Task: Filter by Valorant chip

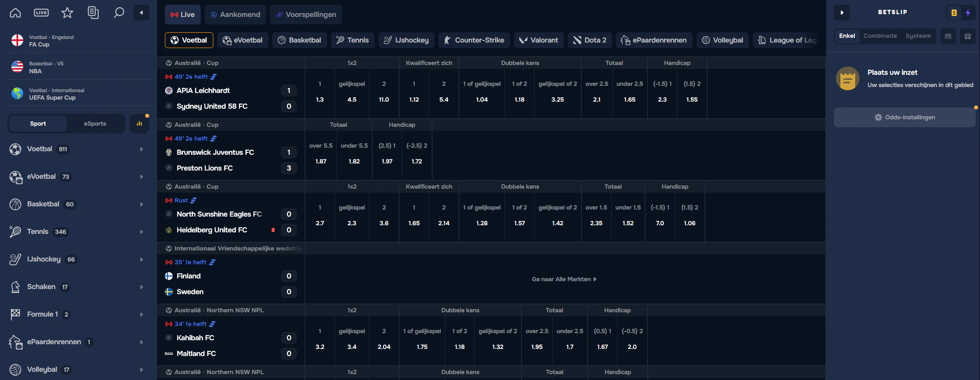Action: click(x=539, y=40)
